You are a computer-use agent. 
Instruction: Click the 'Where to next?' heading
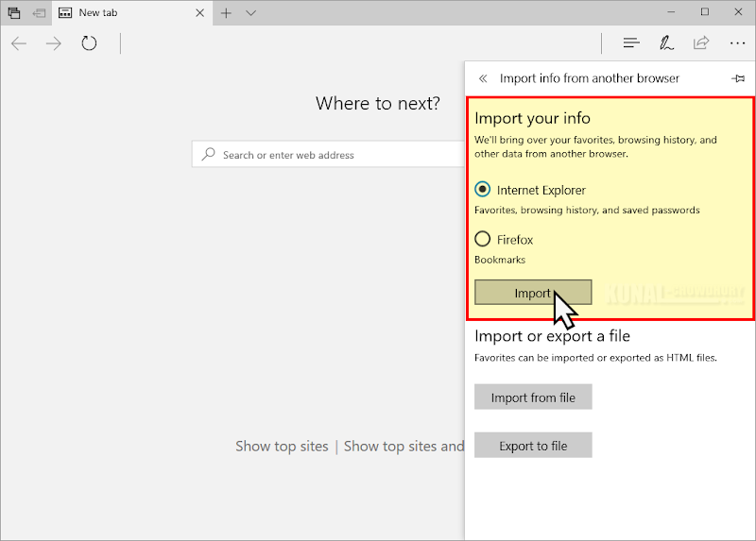tap(377, 103)
